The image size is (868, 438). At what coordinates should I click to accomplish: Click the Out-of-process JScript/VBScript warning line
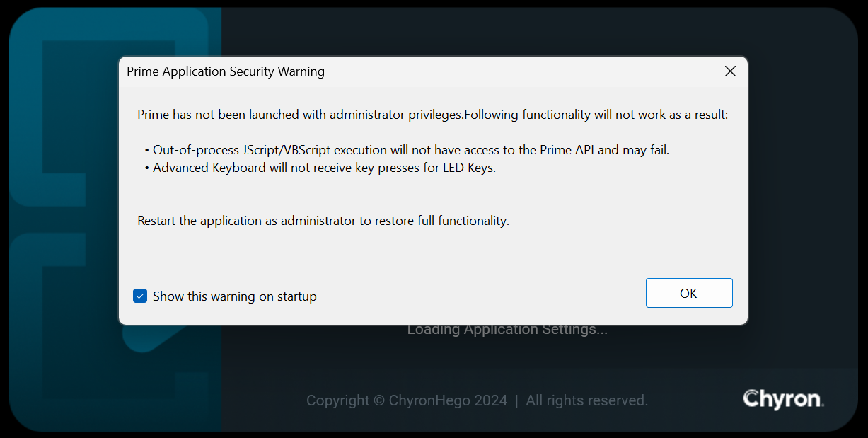point(410,150)
